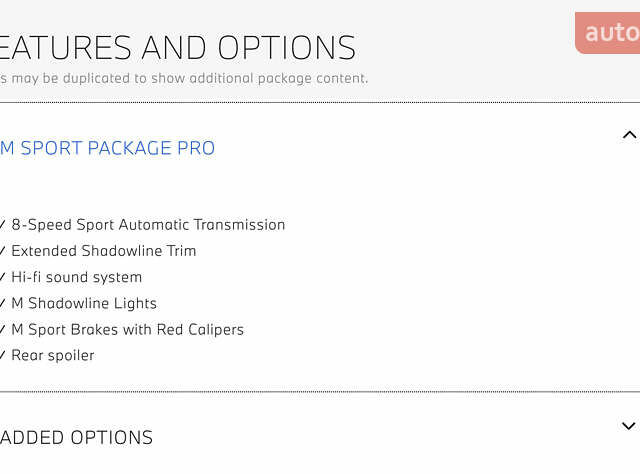This screenshot has width=640, height=474.
Task: Select M Sport Brakes with Red Calipers
Action: [x=127, y=329]
